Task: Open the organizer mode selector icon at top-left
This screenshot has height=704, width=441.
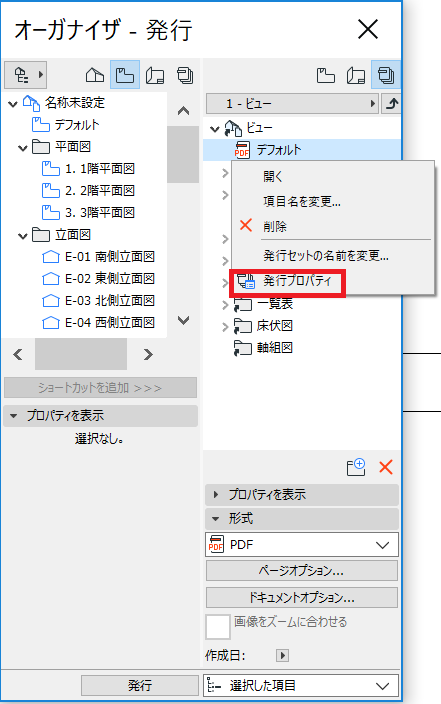Action: (26, 75)
